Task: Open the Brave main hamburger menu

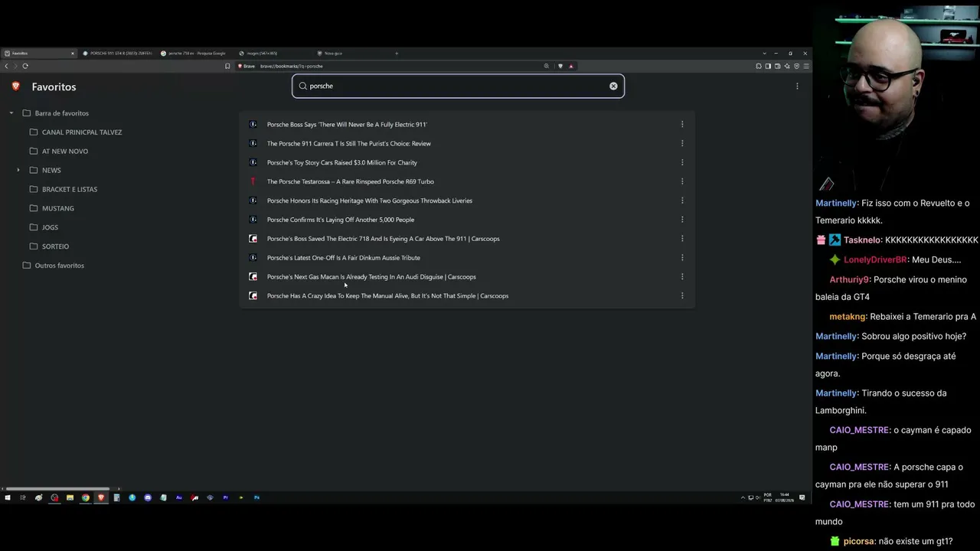Action: [805, 66]
